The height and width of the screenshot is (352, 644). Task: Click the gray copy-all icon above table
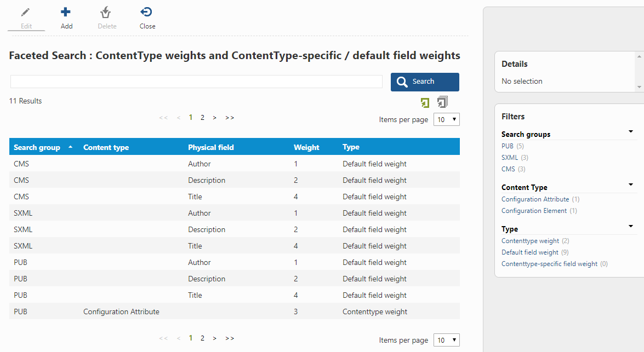(x=442, y=102)
